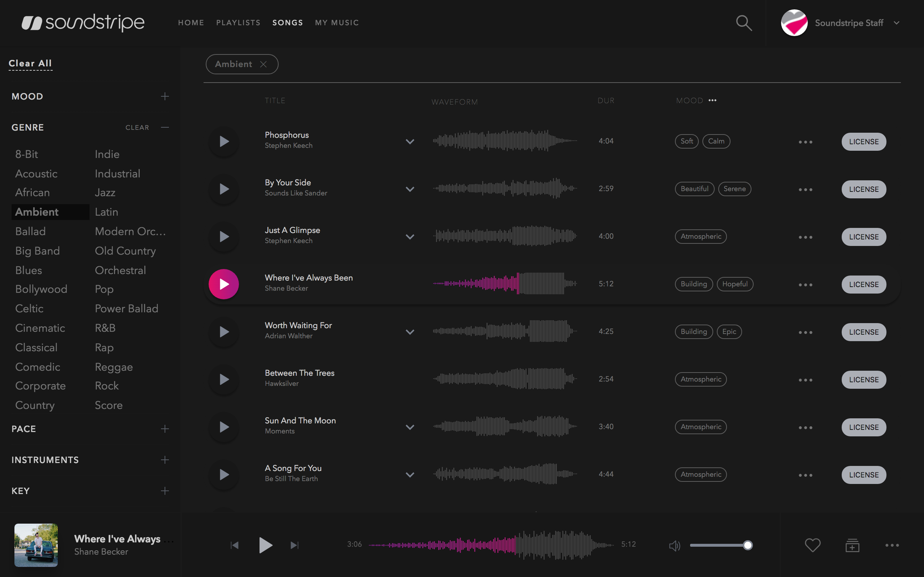Go to previous track in player
Screen dimensions: 924x577
point(235,545)
